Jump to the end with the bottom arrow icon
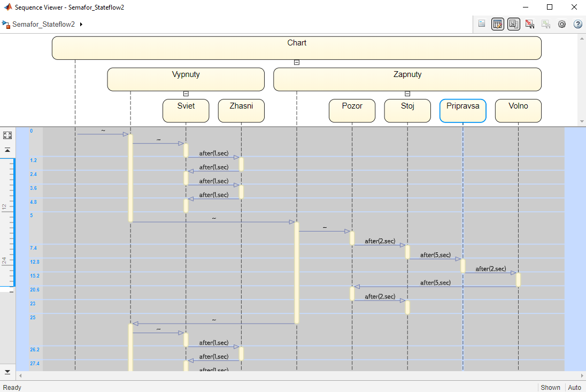 pyautogui.click(x=7, y=372)
